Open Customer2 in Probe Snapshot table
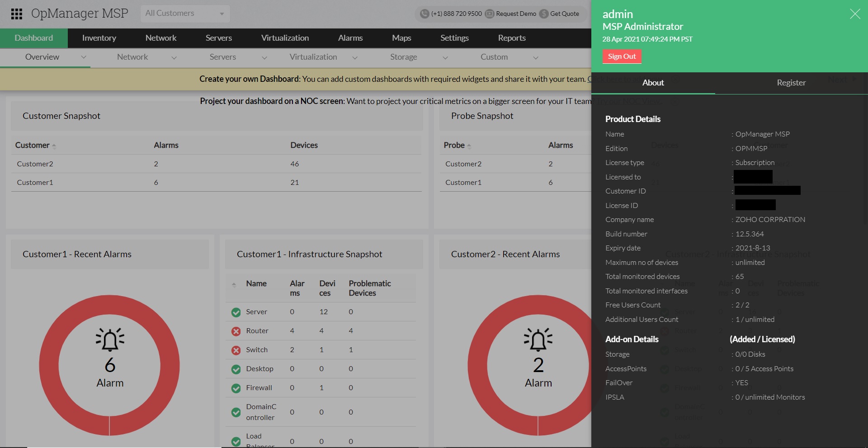The height and width of the screenshot is (448, 868). [x=463, y=164]
